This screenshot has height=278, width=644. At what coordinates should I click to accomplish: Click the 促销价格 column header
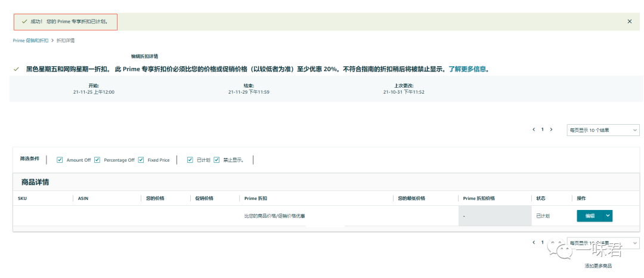tap(204, 198)
